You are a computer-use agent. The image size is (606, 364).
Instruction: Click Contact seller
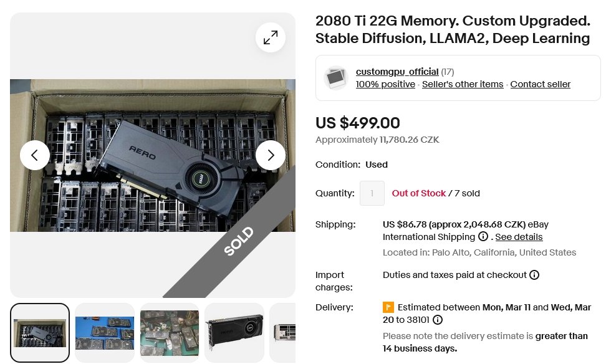coord(540,84)
